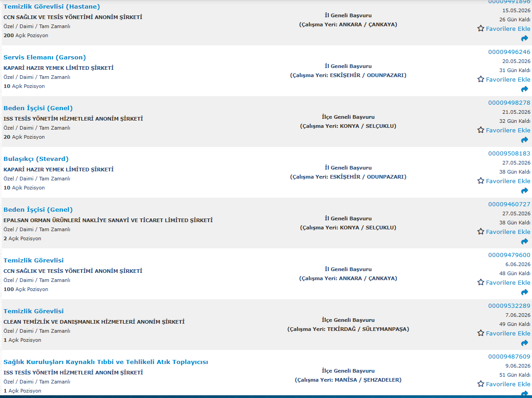Click job number 00009460727
This screenshot has height=398, width=532.
(509, 204)
